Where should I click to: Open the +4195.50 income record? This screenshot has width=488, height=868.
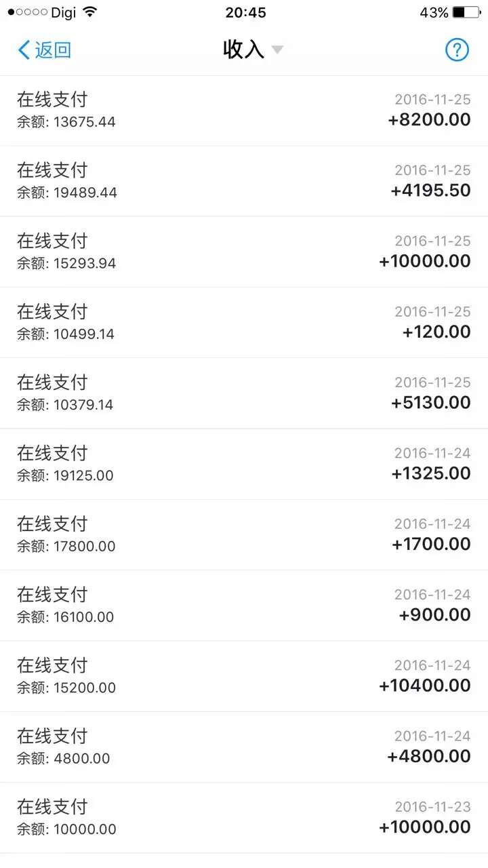pyautogui.click(x=244, y=181)
